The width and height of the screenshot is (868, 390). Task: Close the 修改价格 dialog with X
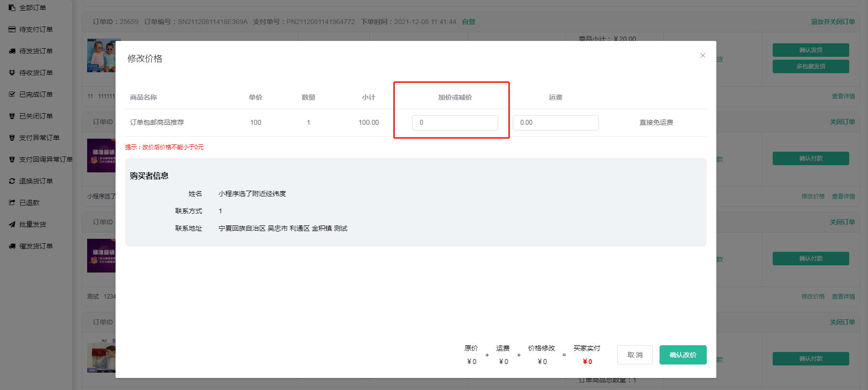pyautogui.click(x=702, y=55)
